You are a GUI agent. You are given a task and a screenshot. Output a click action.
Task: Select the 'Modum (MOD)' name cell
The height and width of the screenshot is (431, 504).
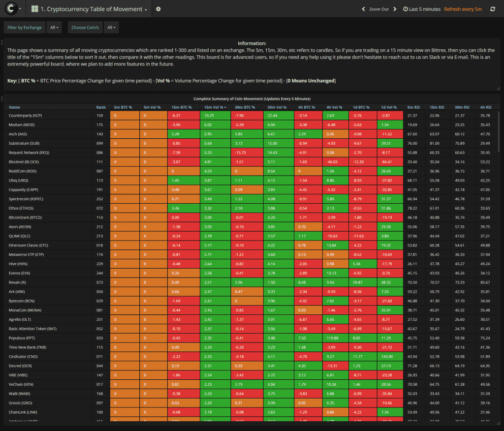point(48,124)
